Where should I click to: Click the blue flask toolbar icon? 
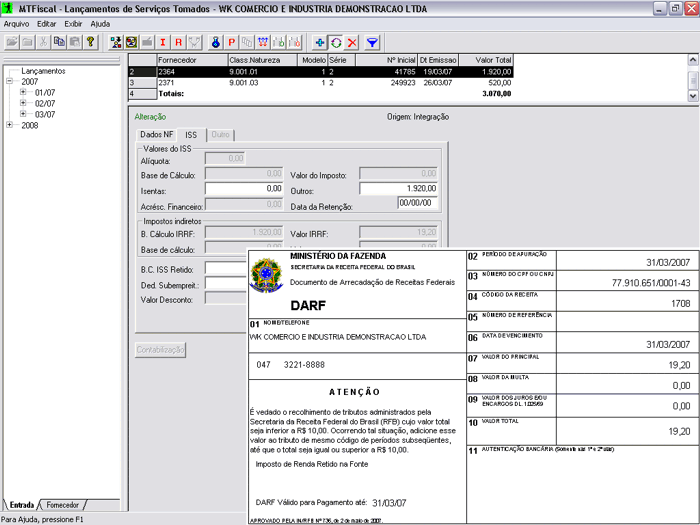point(215,43)
